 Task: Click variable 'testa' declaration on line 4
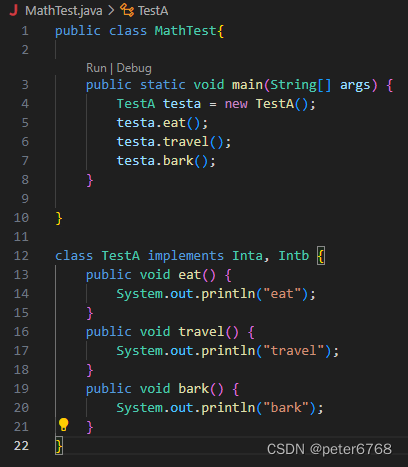click(182, 104)
